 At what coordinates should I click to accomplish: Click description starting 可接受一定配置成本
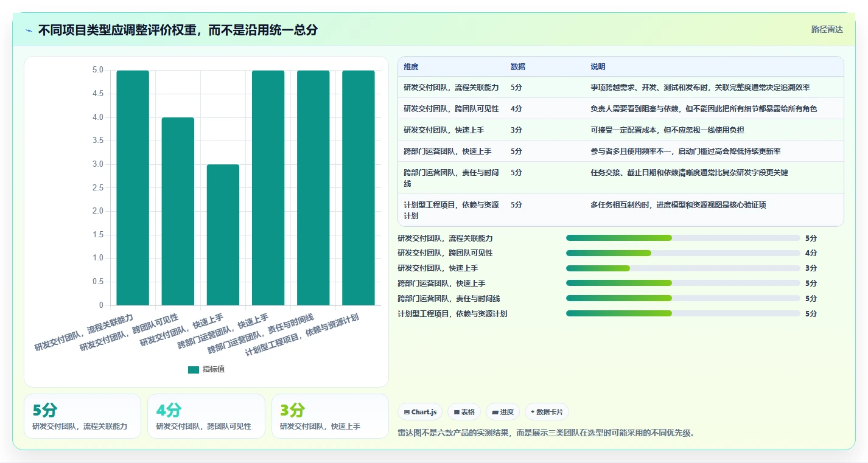coord(667,130)
